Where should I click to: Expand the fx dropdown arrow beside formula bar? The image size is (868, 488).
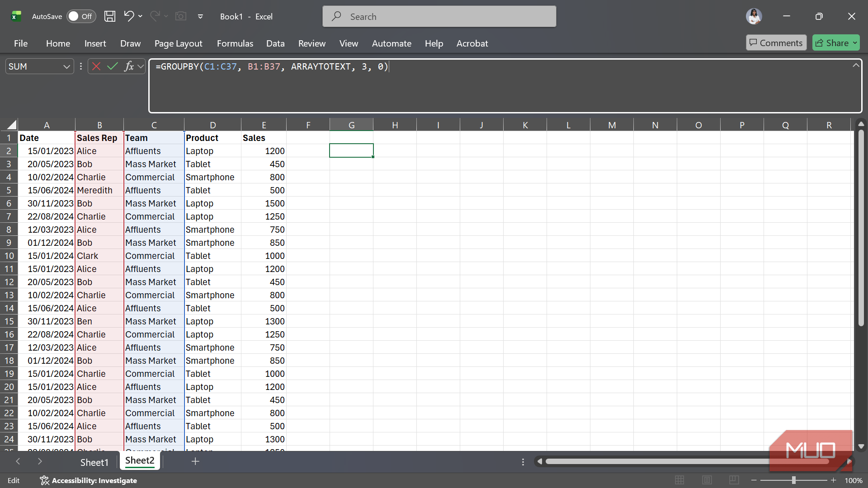coord(141,67)
